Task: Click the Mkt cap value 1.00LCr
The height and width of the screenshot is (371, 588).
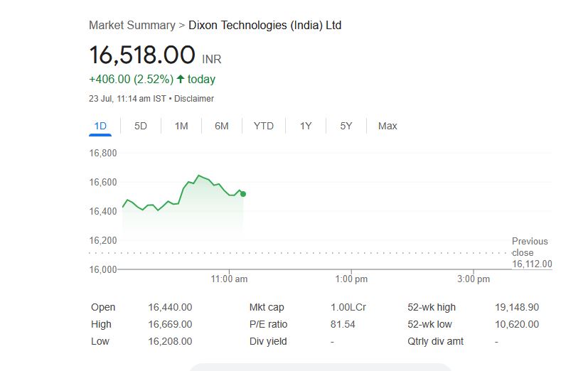Action: tap(343, 308)
